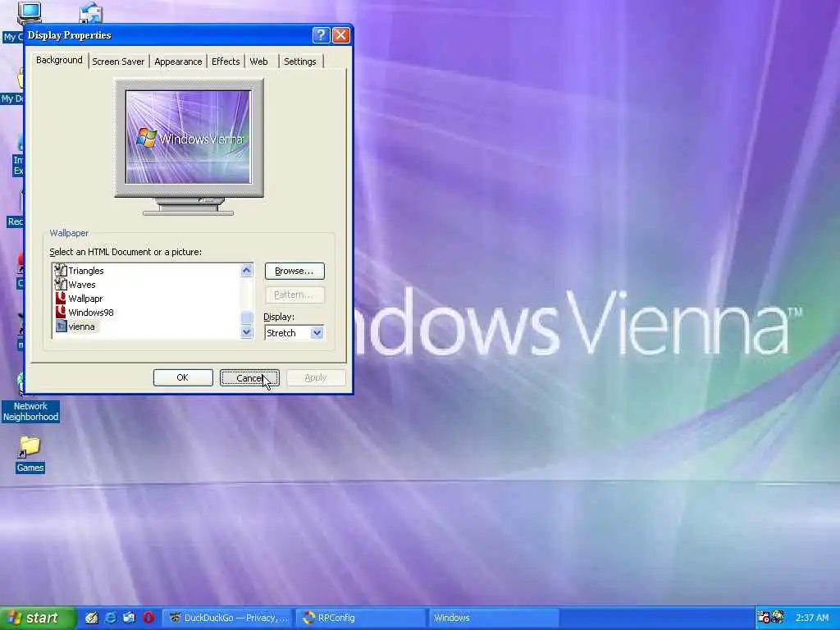This screenshot has height=630, width=840.
Task: Click the vienna image file icon
Action: [x=61, y=326]
